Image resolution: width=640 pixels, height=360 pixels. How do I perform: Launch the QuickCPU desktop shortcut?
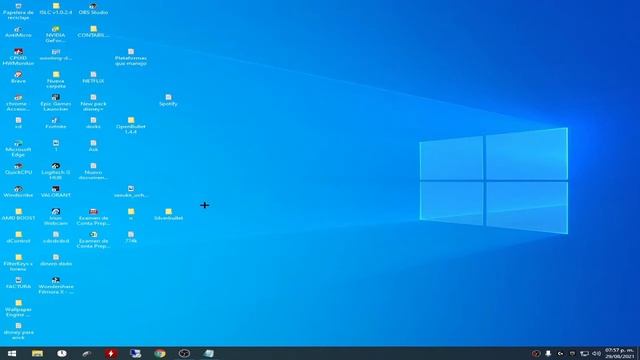click(x=18, y=169)
